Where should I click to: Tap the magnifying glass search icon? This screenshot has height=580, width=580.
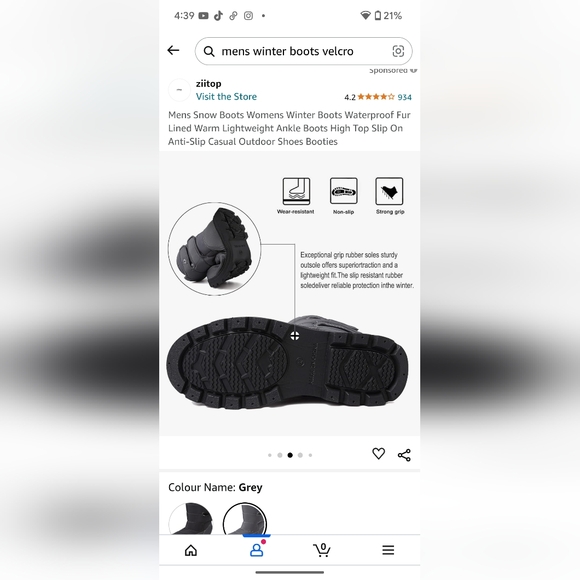tap(209, 51)
